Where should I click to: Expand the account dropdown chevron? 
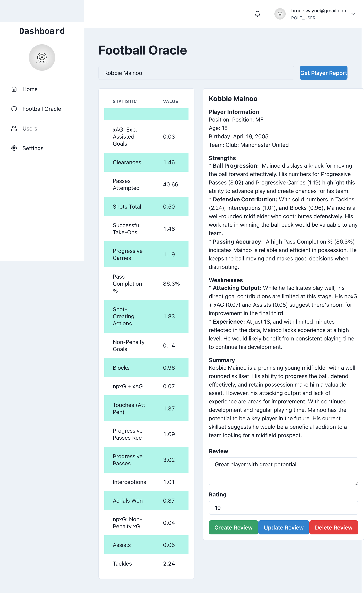[353, 14]
